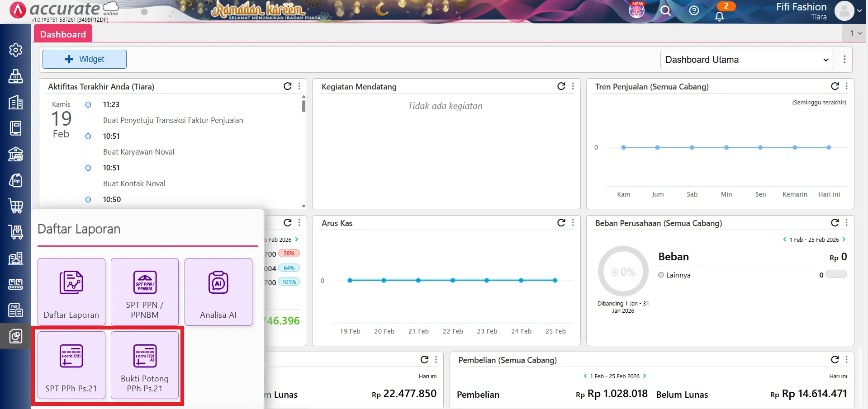Click the Daftar Laporan tile

[71, 292]
